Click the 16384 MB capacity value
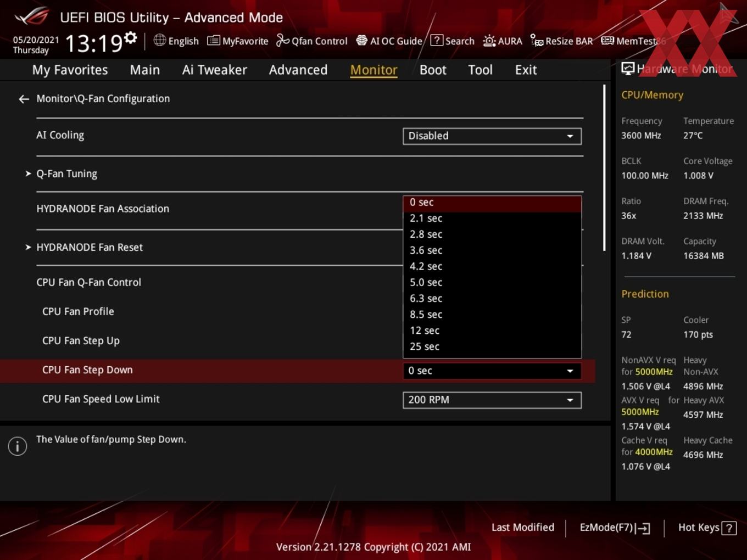747x560 pixels. (x=704, y=256)
